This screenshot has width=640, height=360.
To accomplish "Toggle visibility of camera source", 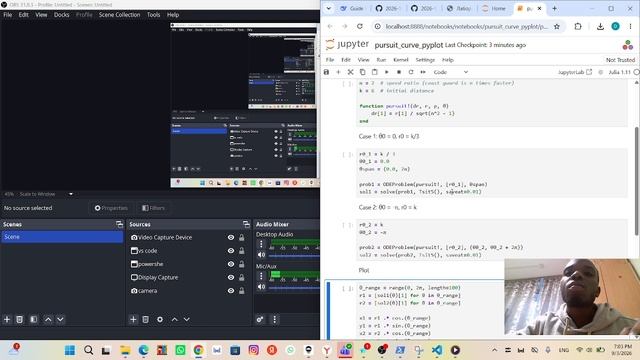I will point(231,291).
